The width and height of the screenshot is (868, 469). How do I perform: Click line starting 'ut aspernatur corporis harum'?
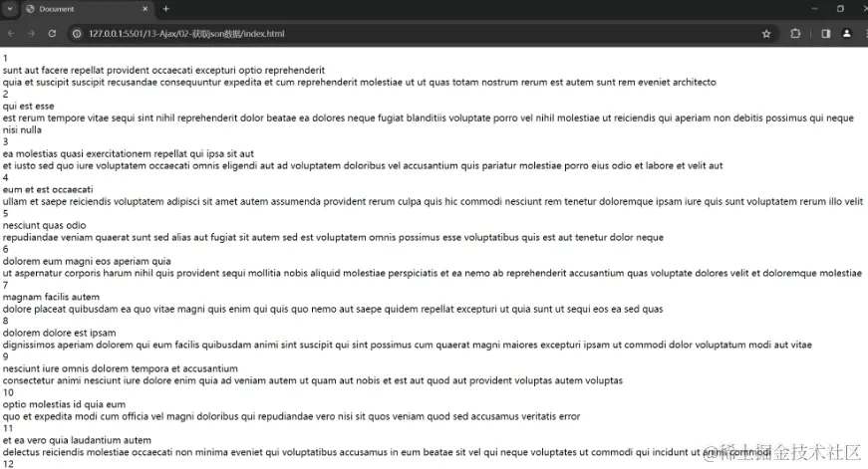pyautogui.click(x=433, y=273)
